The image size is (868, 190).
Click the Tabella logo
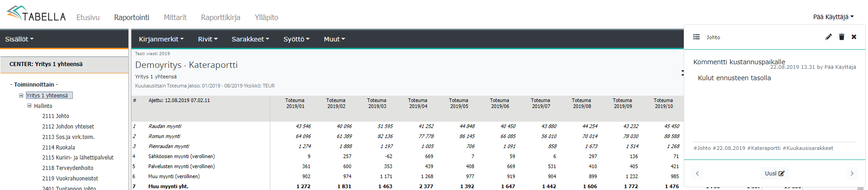pos(36,14)
